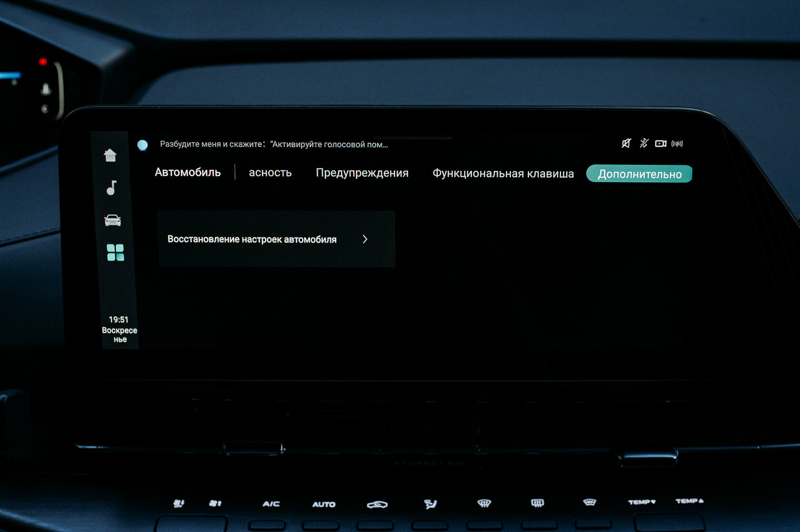Tap the Воскресенье day label
Screen dimensions: 800x532
pos(120,335)
